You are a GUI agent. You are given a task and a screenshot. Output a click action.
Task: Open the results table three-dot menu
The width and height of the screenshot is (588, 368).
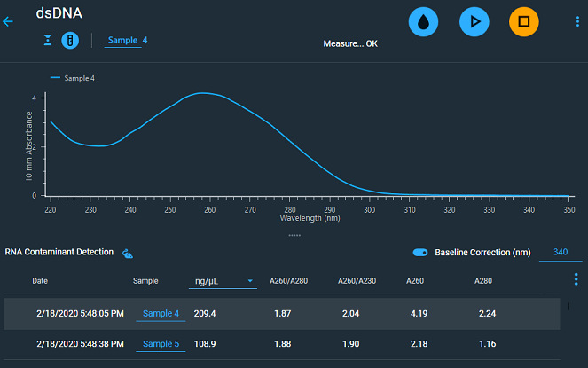[576, 279]
